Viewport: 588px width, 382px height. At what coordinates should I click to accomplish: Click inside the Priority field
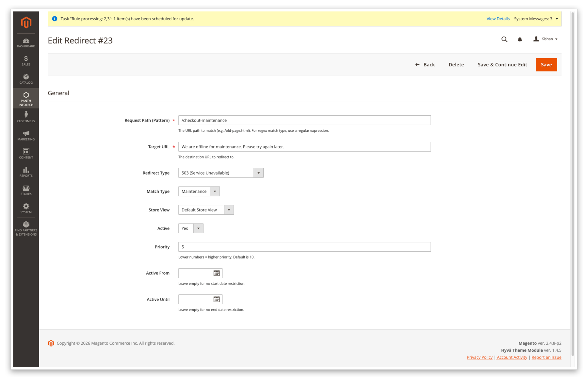(304, 247)
